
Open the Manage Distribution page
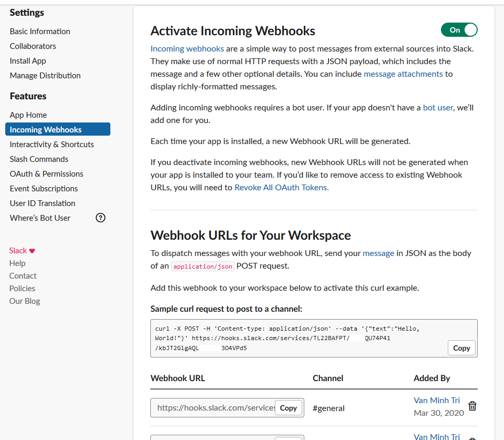click(x=45, y=75)
